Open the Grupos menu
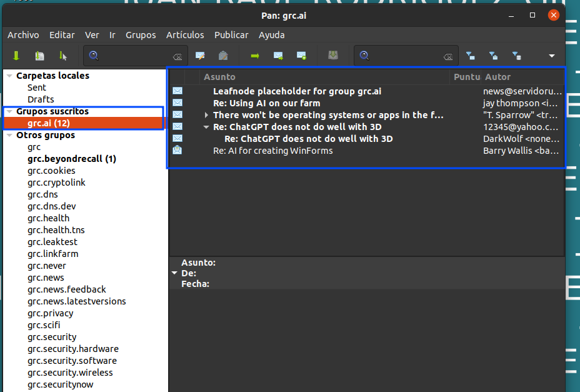 pyautogui.click(x=141, y=35)
